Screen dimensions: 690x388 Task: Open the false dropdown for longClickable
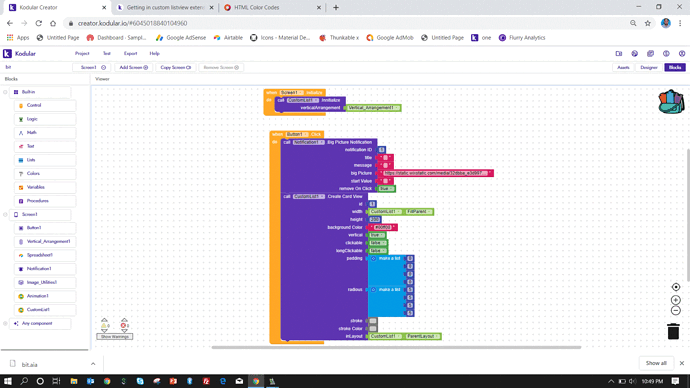click(x=378, y=251)
